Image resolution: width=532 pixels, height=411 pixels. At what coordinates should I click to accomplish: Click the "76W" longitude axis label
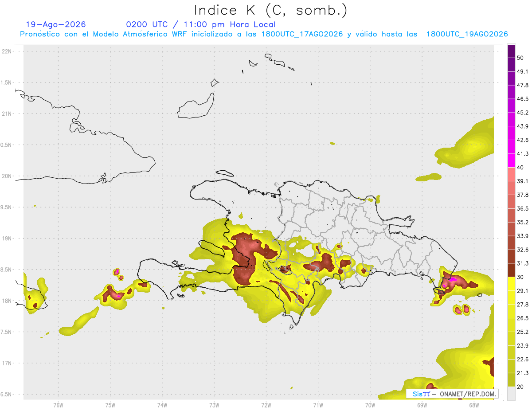[58, 405]
